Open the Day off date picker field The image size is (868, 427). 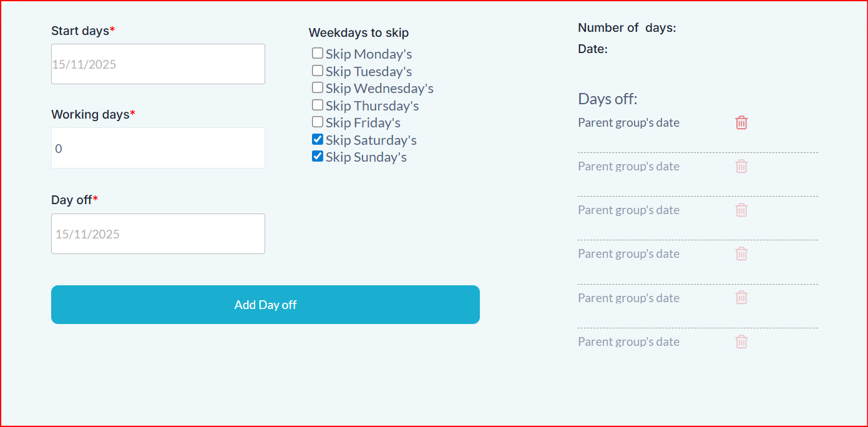click(158, 234)
